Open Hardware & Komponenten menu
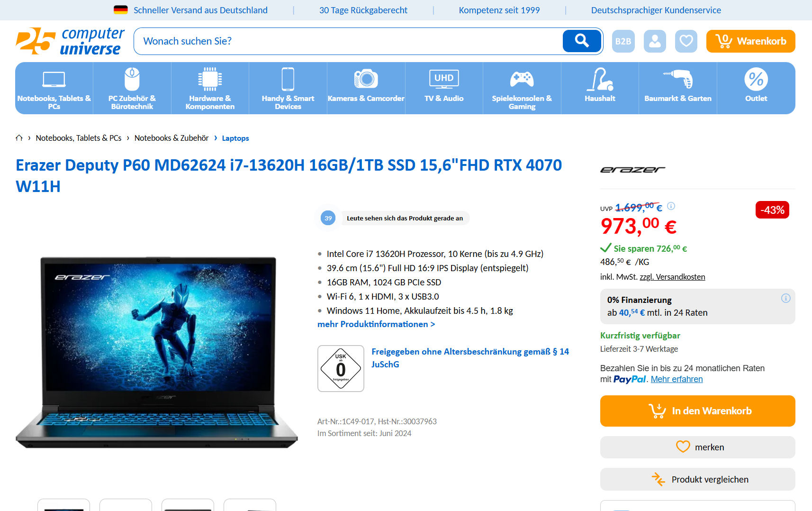The image size is (812, 511). (x=210, y=88)
